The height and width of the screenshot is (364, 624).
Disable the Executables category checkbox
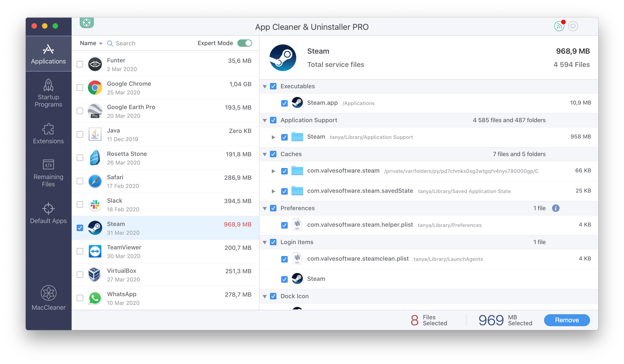coord(273,86)
